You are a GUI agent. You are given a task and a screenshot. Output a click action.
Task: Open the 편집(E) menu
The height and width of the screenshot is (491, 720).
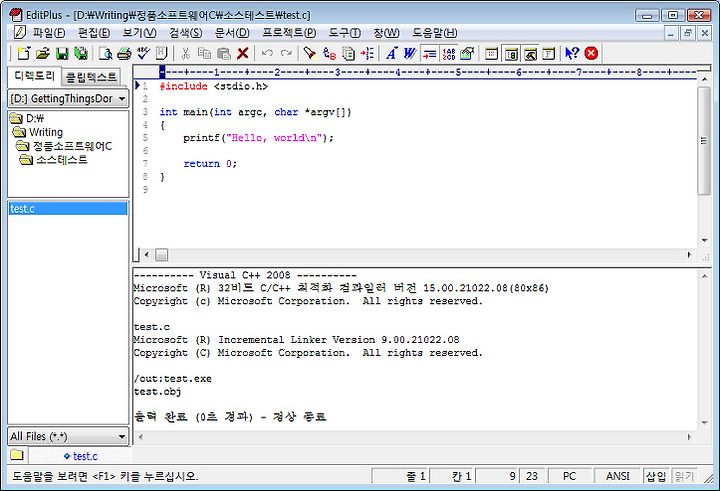pos(94,33)
